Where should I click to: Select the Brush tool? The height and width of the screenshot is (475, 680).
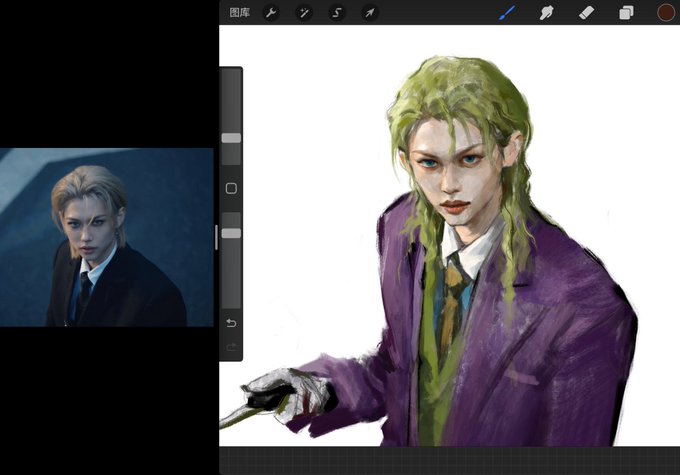click(507, 13)
